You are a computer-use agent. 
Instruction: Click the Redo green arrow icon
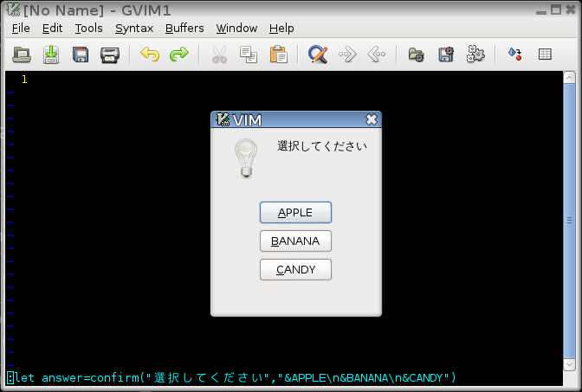[x=179, y=55]
